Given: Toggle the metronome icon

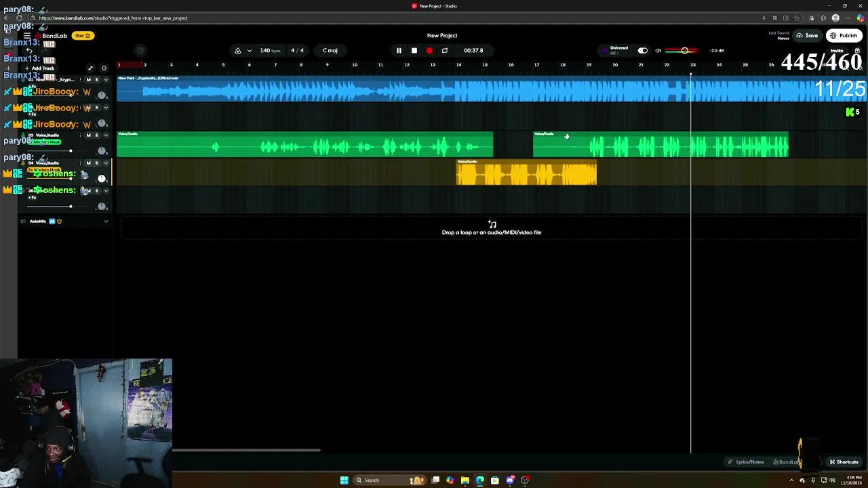Looking at the screenshot, I should (x=238, y=51).
